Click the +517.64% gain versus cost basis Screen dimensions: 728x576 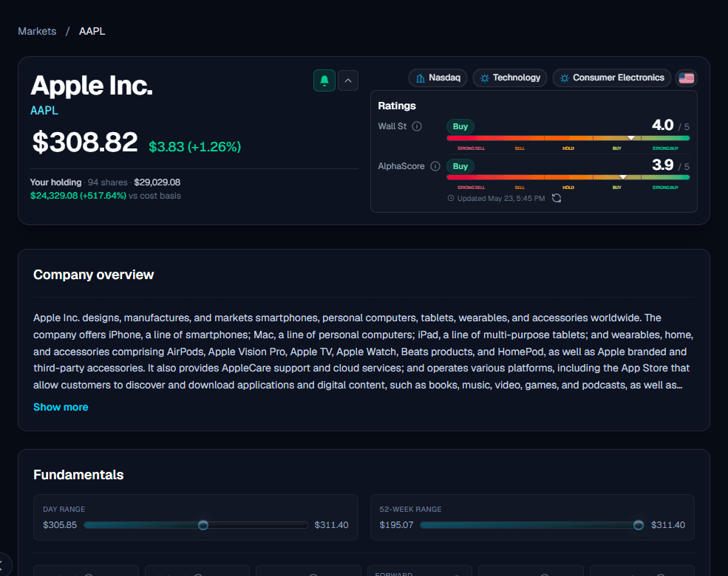point(103,196)
